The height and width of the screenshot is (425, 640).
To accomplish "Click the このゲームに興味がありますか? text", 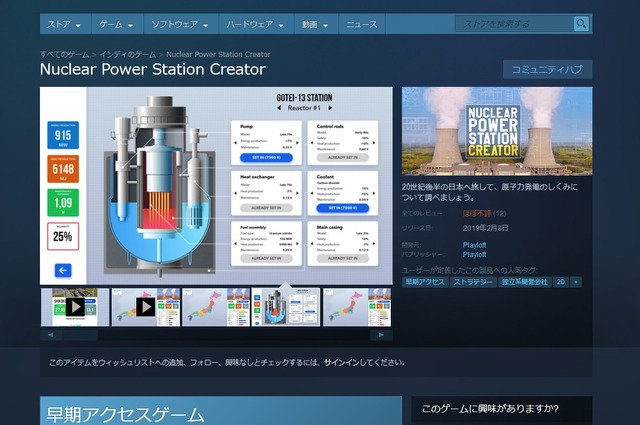I will [x=490, y=409].
